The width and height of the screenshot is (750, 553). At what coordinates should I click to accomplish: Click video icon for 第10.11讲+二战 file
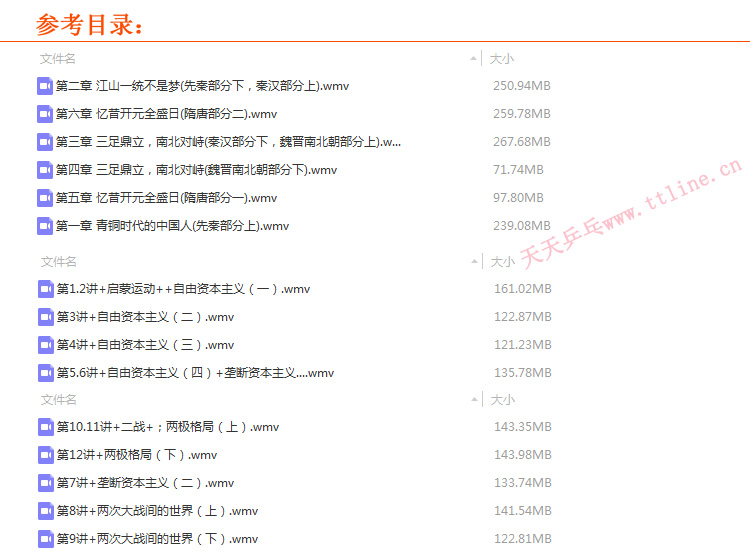tap(45, 427)
